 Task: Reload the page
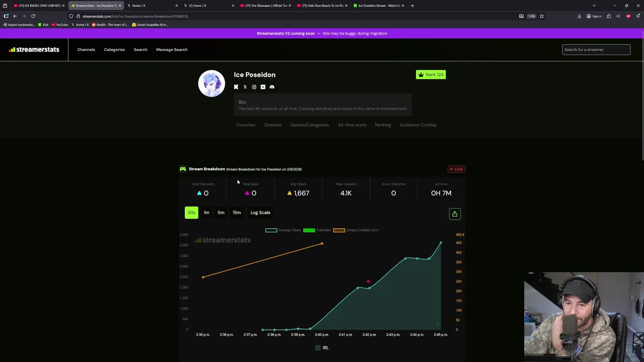(x=33, y=16)
